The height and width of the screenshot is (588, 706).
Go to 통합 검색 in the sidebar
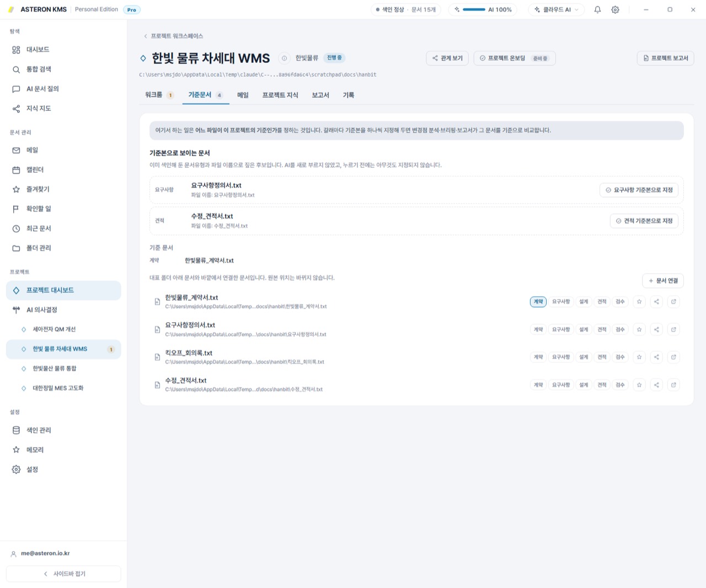pos(63,70)
